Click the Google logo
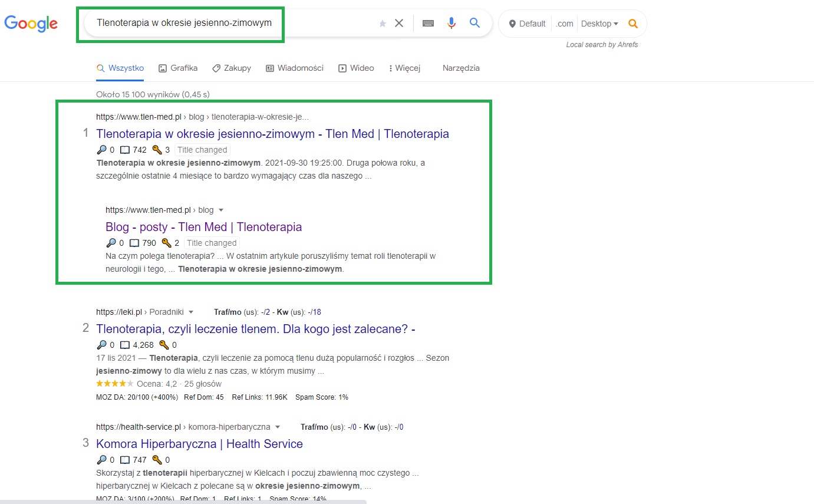 click(x=31, y=24)
